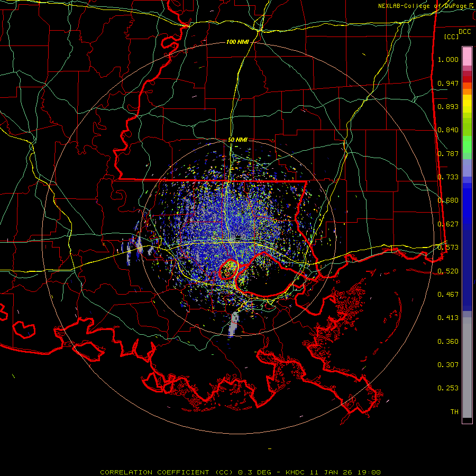
Task: Click the 100 NMI range ring label
Action: (x=237, y=42)
